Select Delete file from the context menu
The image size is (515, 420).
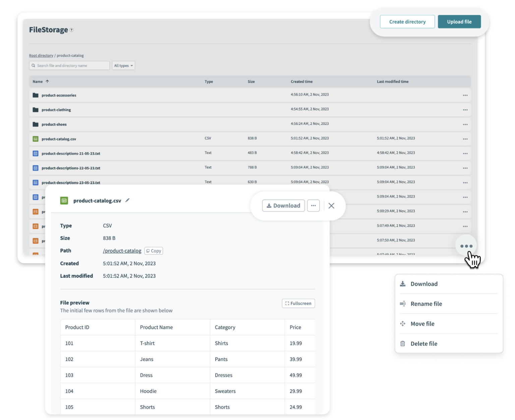[424, 343]
